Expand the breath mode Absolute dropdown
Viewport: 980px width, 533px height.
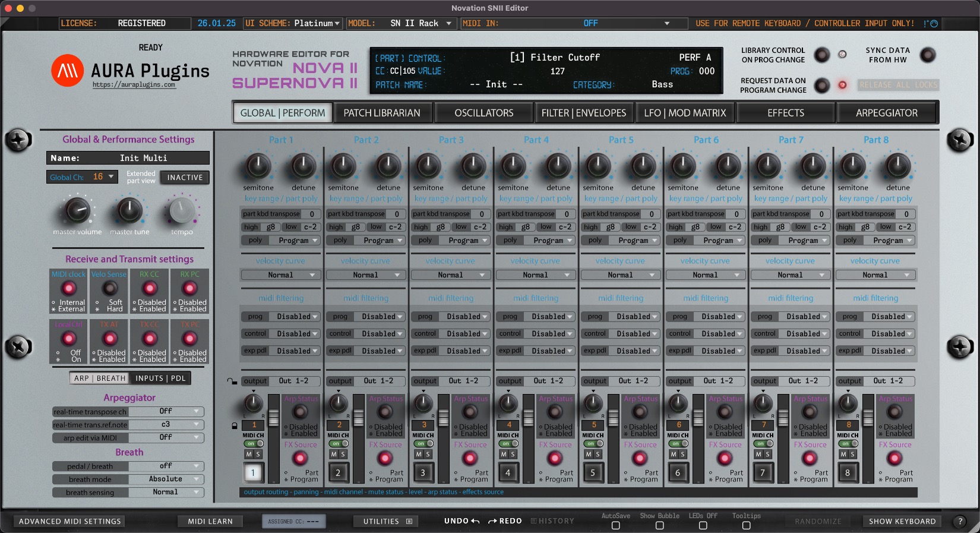166,479
